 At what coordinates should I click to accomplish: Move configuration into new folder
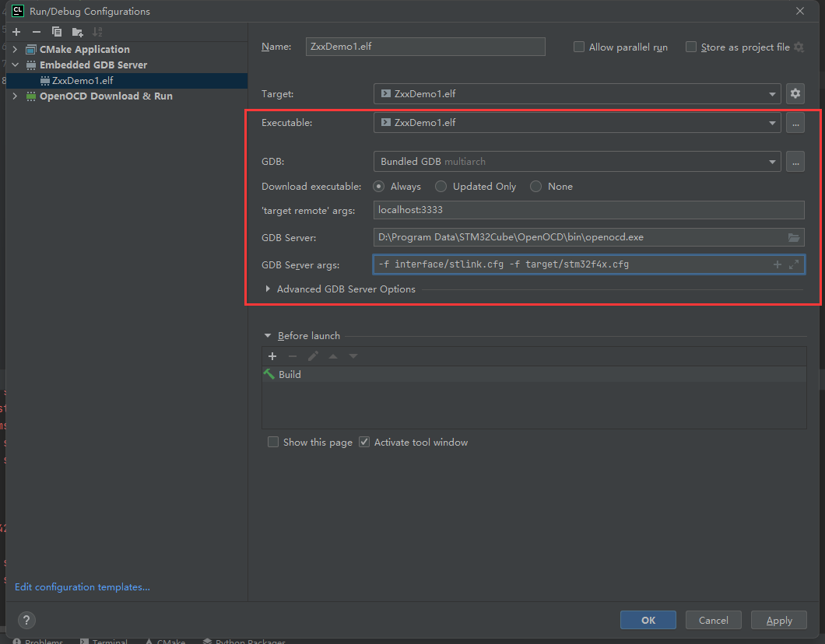coord(77,32)
